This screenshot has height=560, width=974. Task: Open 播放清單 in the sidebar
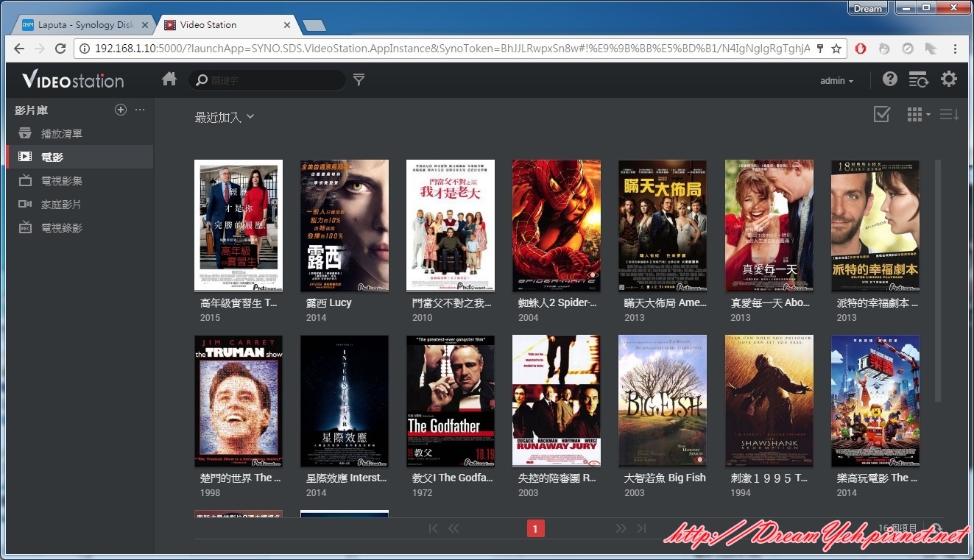click(x=80, y=133)
